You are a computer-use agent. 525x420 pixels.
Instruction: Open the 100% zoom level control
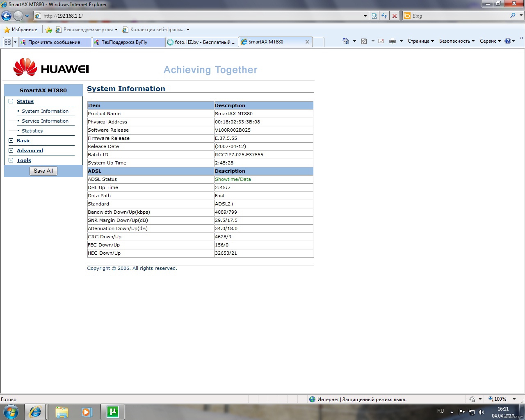[502, 399]
